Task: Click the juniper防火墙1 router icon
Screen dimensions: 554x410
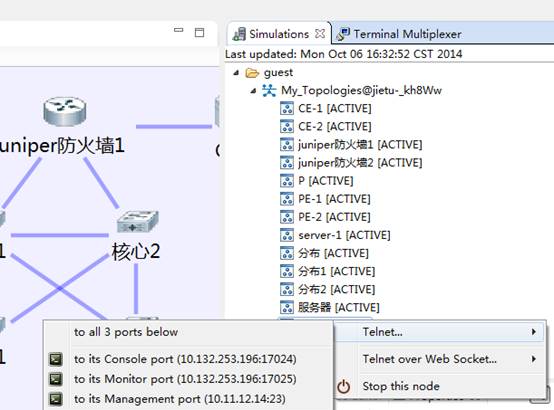Action: (x=65, y=111)
